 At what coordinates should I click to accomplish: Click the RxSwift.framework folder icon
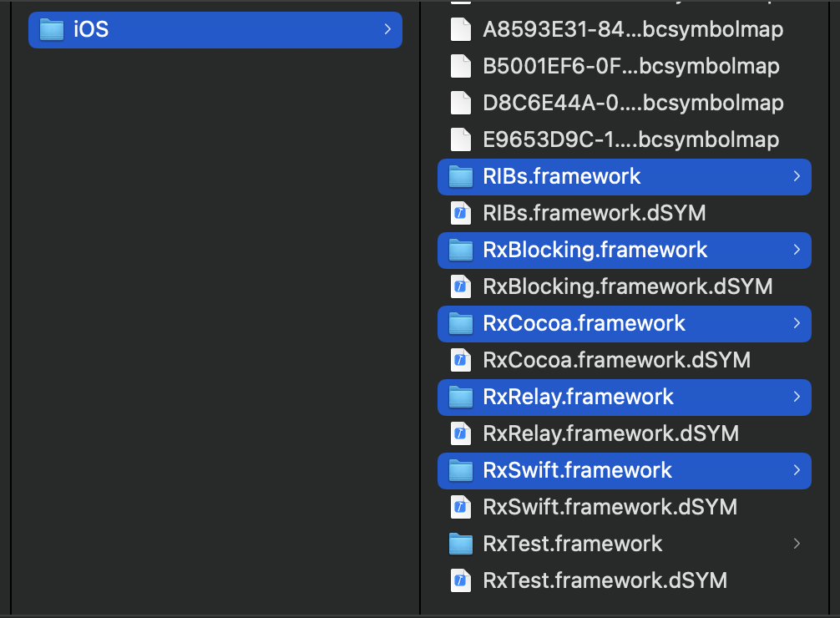[461, 471]
